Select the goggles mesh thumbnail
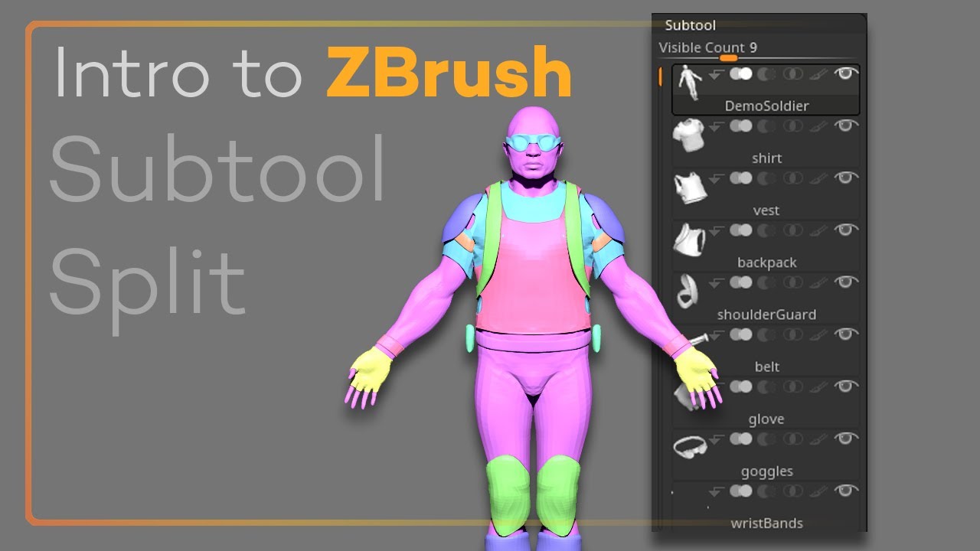This screenshot has width=980, height=551. tap(690, 447)
